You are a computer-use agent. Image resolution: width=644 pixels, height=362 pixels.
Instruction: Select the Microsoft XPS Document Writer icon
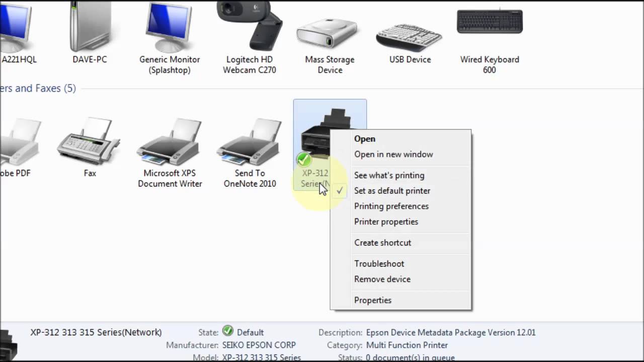coord(170,141)
